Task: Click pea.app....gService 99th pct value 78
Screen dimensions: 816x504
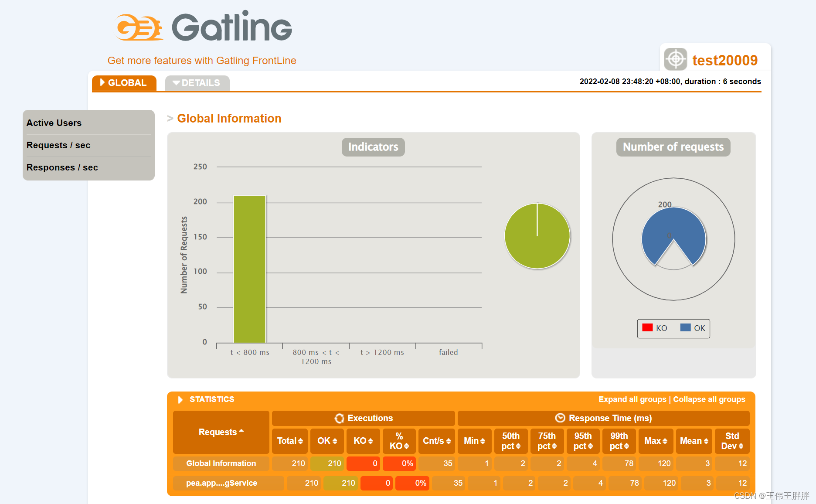Action: tap(625, 483)
